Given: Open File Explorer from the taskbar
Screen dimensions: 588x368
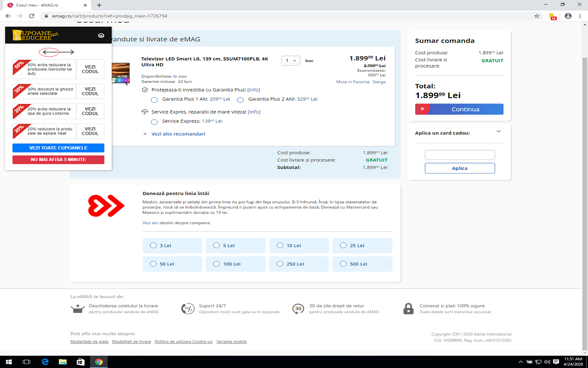Looking at the screenshot, I should click(63, 362).
